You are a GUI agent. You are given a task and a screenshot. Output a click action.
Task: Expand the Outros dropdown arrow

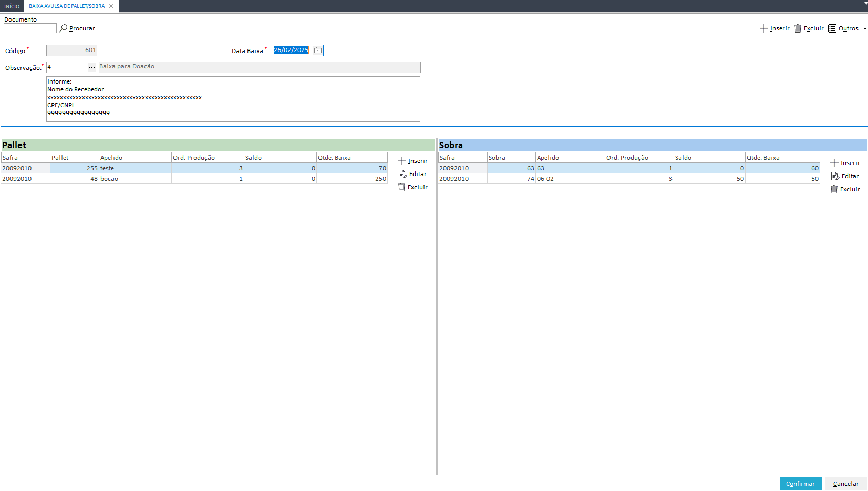point(865,29)
